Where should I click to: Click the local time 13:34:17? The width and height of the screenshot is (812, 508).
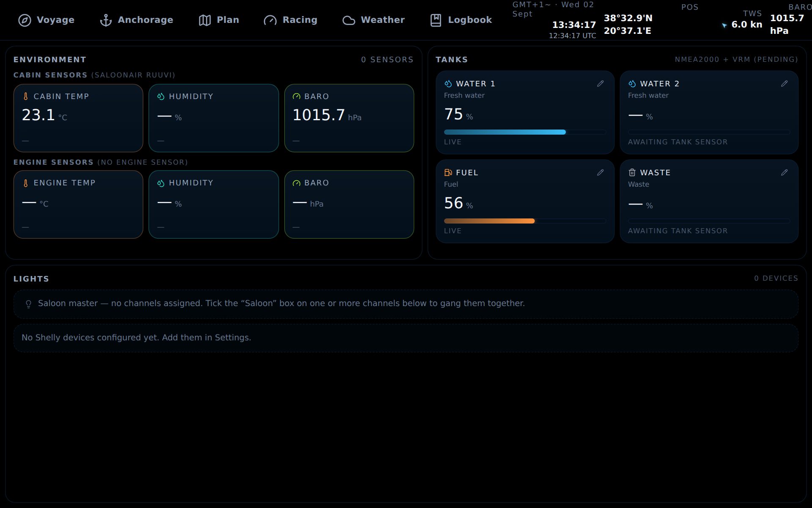coord(574,25)
